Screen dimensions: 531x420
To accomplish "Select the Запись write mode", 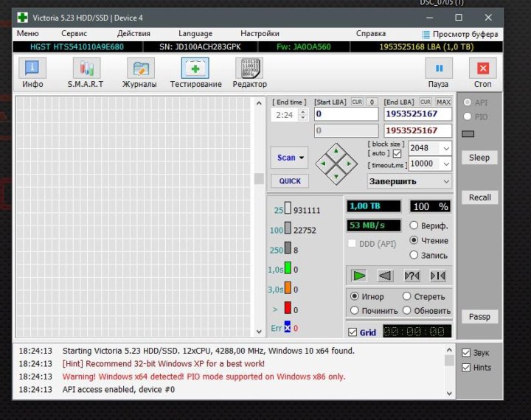I will (414, 255).
